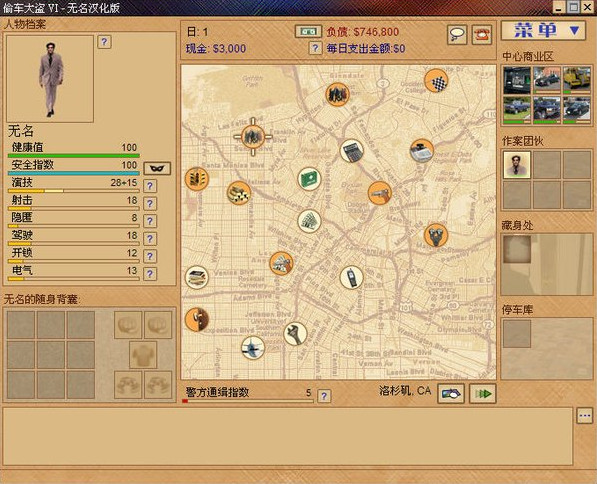The width and height of the screenshot is (597, 484).
Task: Toggle the disguise mask button
Action: (157, 168)
